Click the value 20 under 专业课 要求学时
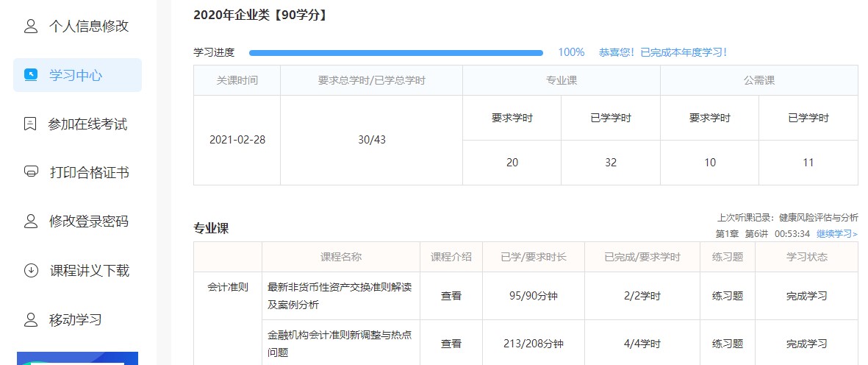The image size is (868, 365). click(x=512, y=163)
